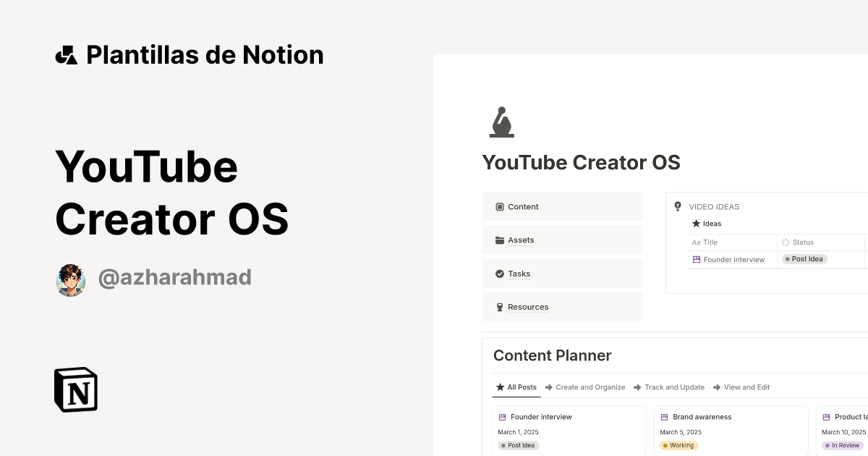Select the In Review status tag

click(x=842, y=445)
